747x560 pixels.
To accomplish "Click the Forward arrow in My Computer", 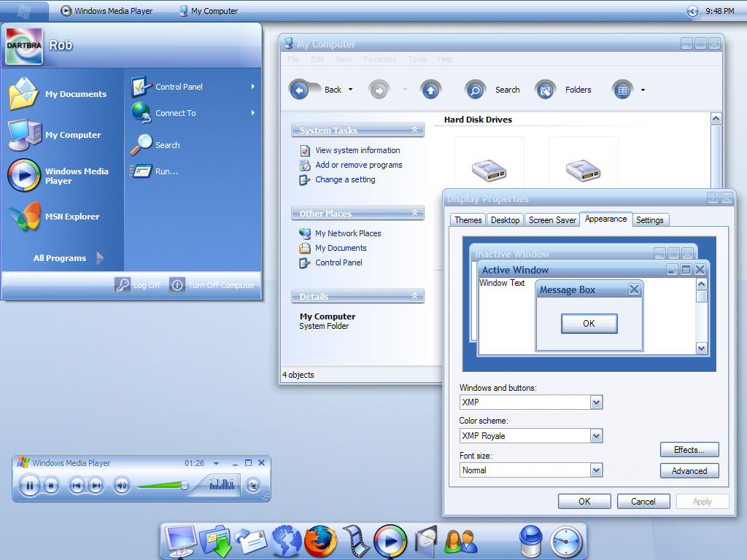I will point(379,90).
